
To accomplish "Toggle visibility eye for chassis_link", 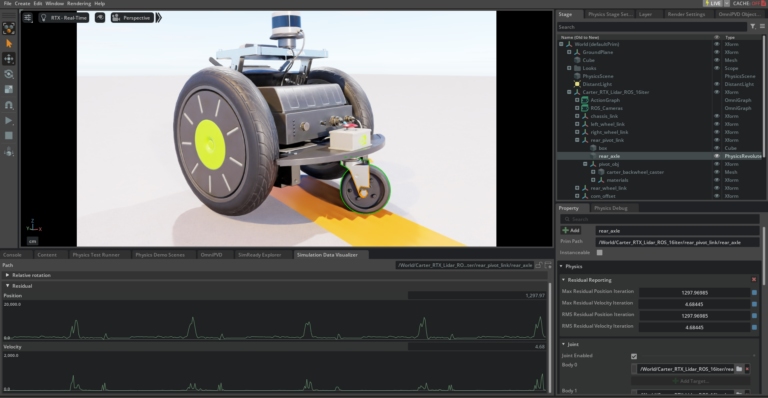I will coord(717,116).
